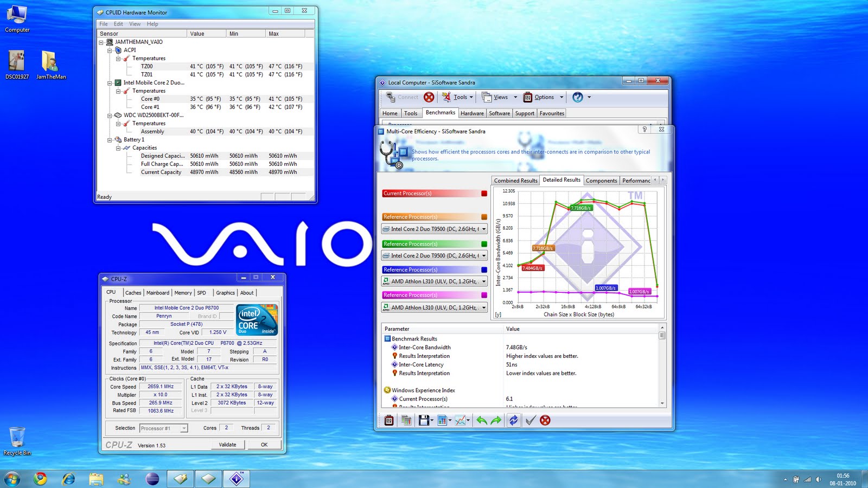Go forward with the green right arrow
The height and width of the screenshot is (488, 868).
pos(496,420)
